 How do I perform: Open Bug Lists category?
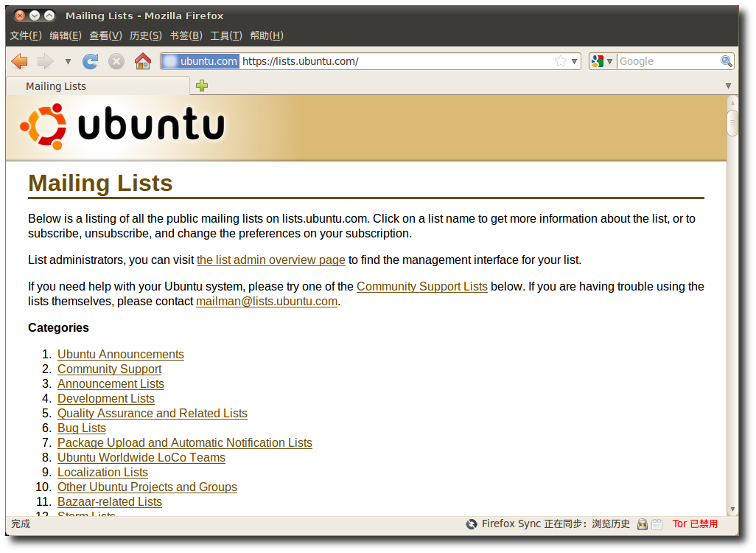pyautogui.click(x=82, y=428)
